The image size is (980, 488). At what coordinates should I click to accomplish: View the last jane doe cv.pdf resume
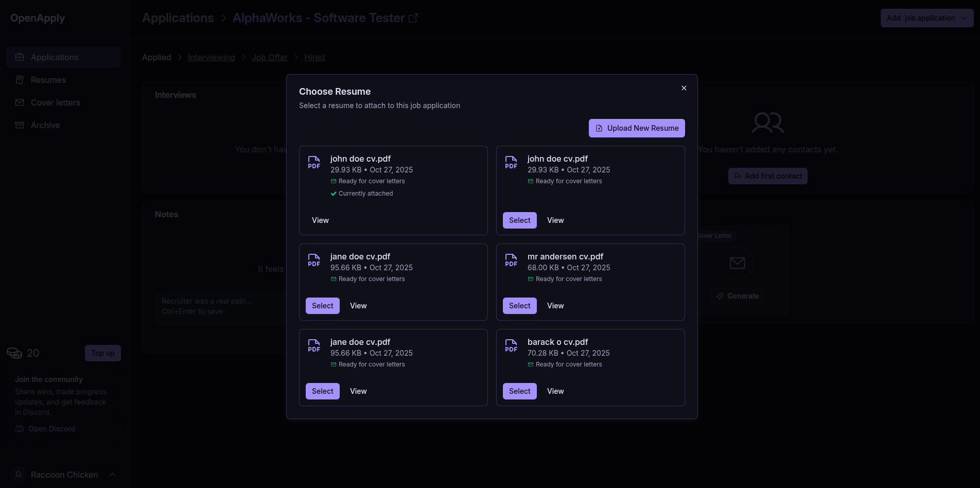[x=358, y=391]
